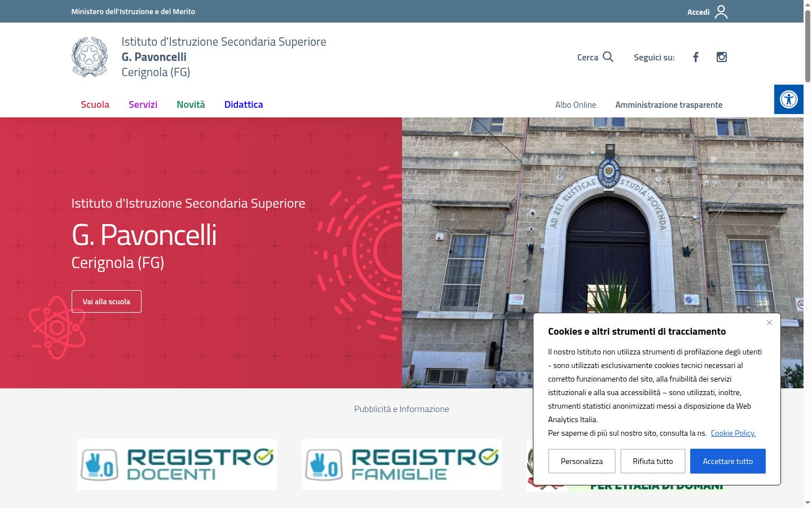Click the Vai alla scuola button
Viewport: 812px width, 508px height.
[x=107, y=301]
